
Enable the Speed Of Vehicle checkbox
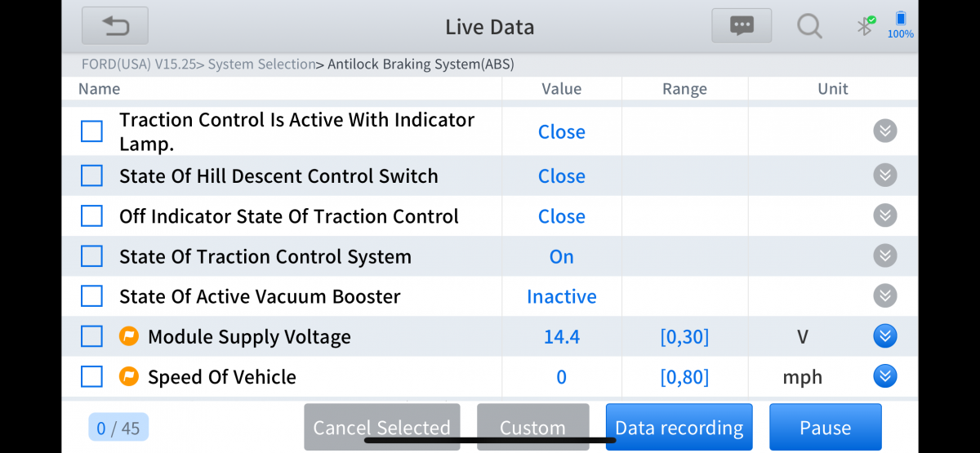(x=91, y=376)
